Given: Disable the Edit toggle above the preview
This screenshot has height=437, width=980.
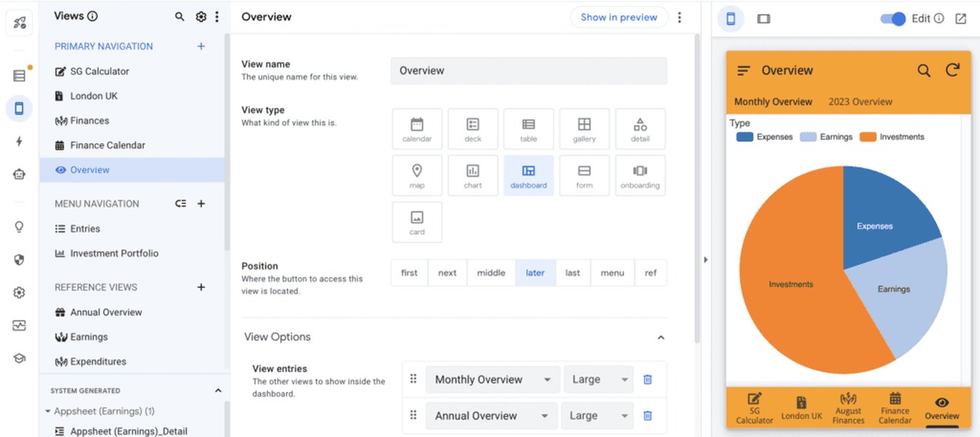Looking at the screenshot, I should (x=892, y=18).
